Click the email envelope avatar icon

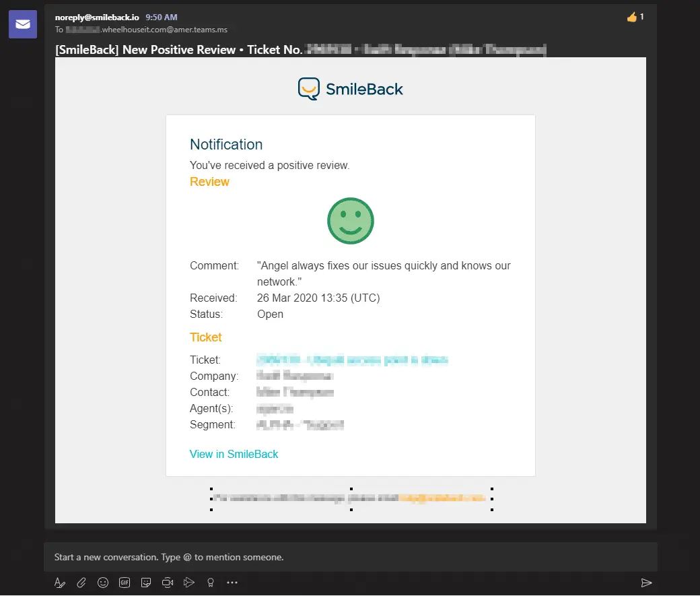pyautogui.click(x=23, y=24)
